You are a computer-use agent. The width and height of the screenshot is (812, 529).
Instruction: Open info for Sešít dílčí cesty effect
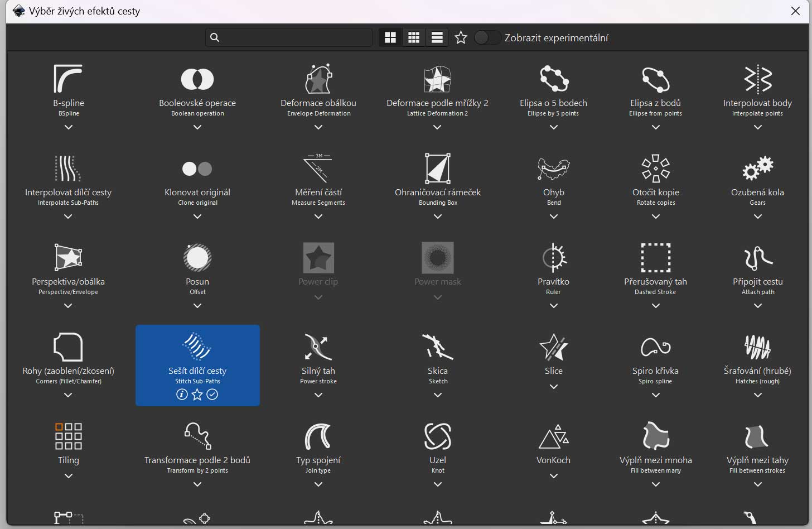pos(182,395)
